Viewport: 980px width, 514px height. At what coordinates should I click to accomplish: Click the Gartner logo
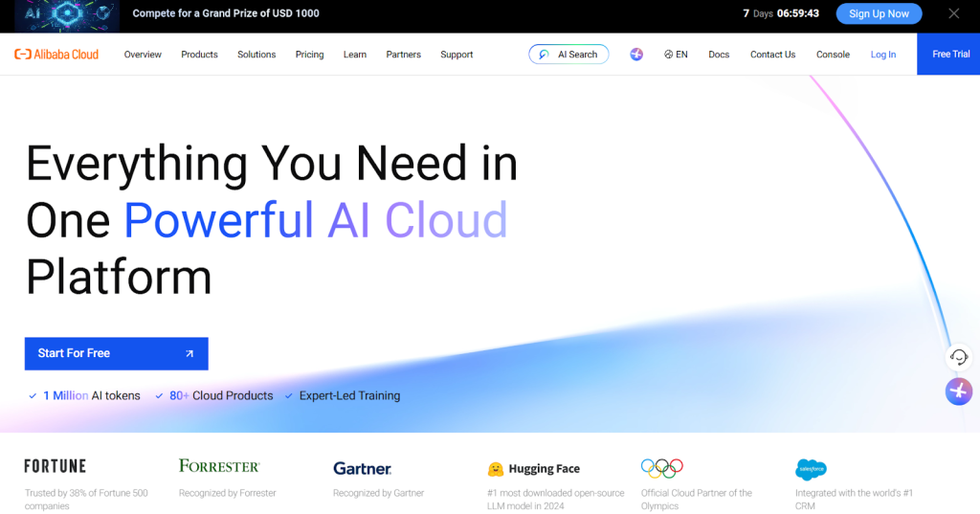[362, 469]
